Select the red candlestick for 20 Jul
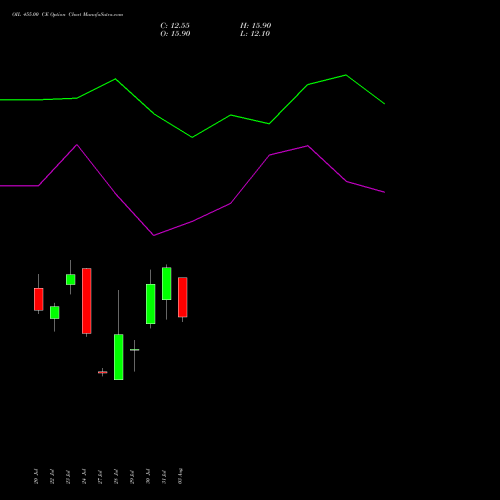This screenshot has width=500, height=500. (x=39, y=299)
